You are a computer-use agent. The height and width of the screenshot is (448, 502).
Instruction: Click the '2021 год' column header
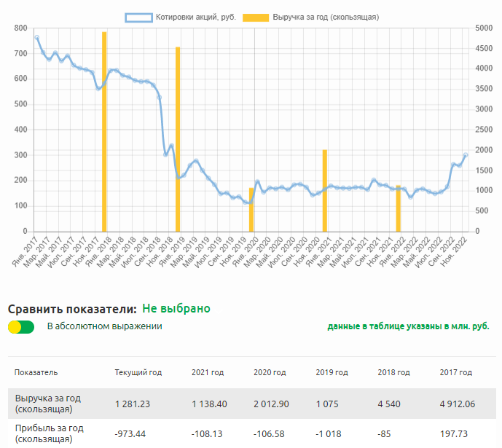pyautogui.click(x=207, y=372)
